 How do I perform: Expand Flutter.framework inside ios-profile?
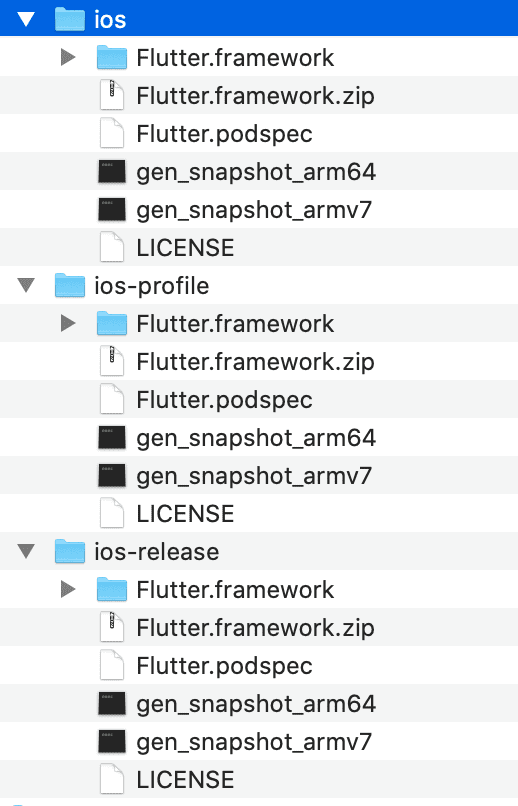click(x=68, y=323)
